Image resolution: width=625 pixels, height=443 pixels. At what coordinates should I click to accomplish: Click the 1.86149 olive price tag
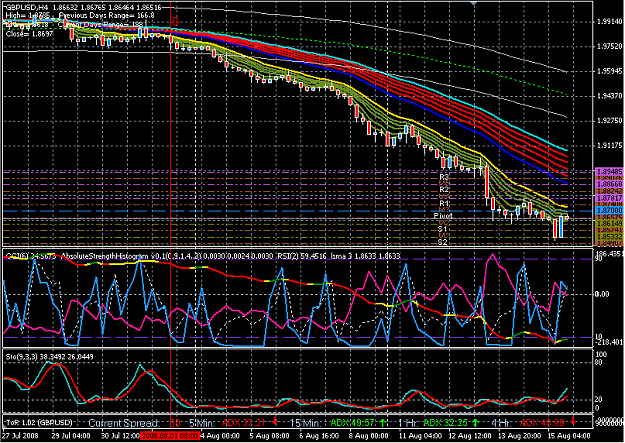click(x=609, y=224)
